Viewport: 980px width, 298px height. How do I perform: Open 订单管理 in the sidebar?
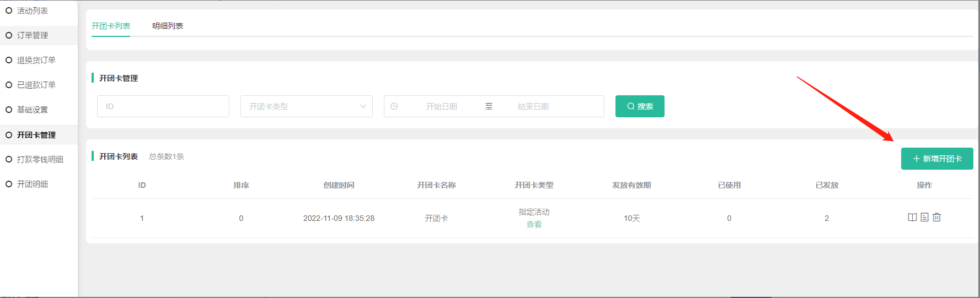[33, 35]
